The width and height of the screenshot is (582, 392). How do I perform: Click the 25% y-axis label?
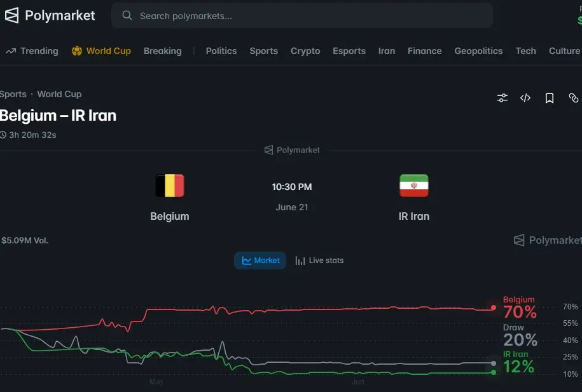pyautogui.click(x=570, y=357)
